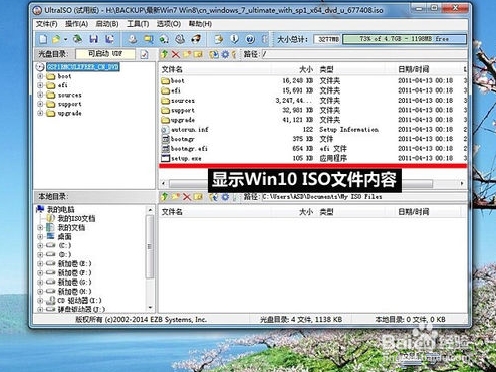Click the 73% of 4.7GB capacity bar
496x372 pixels.
pyautogui.click(x=404, y=39)
